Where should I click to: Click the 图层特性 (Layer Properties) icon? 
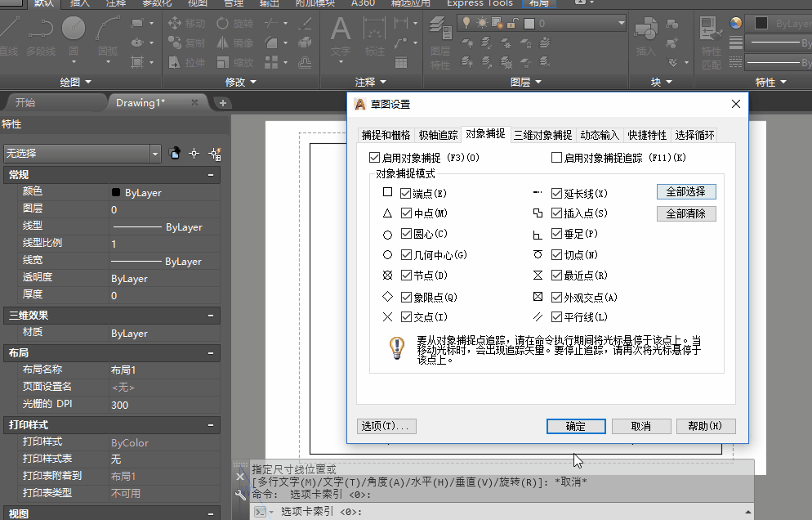(x=440, y=49)
